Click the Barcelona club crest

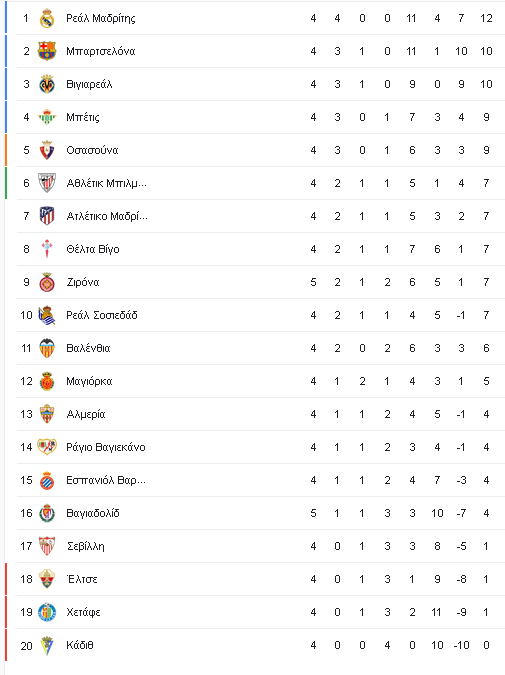[46, 51]
